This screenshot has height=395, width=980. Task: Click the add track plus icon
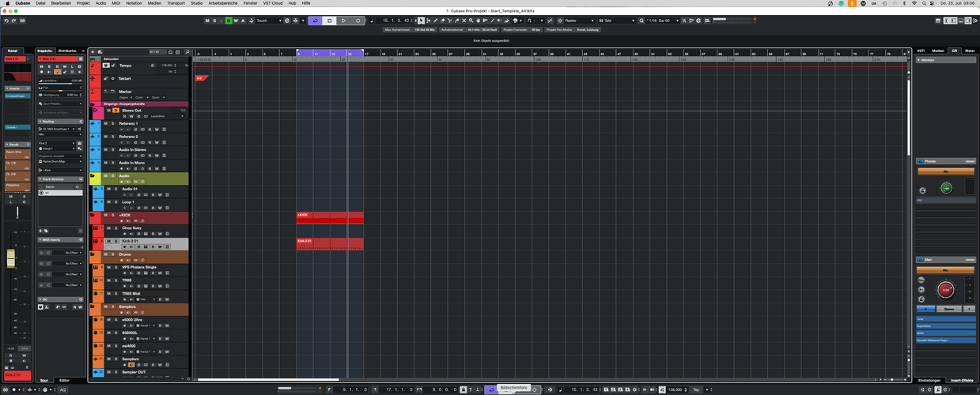pos(93,52)
